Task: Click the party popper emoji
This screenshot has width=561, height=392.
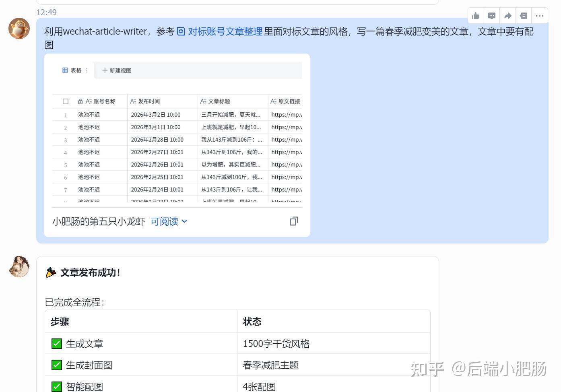Action: tap(51, 272)
